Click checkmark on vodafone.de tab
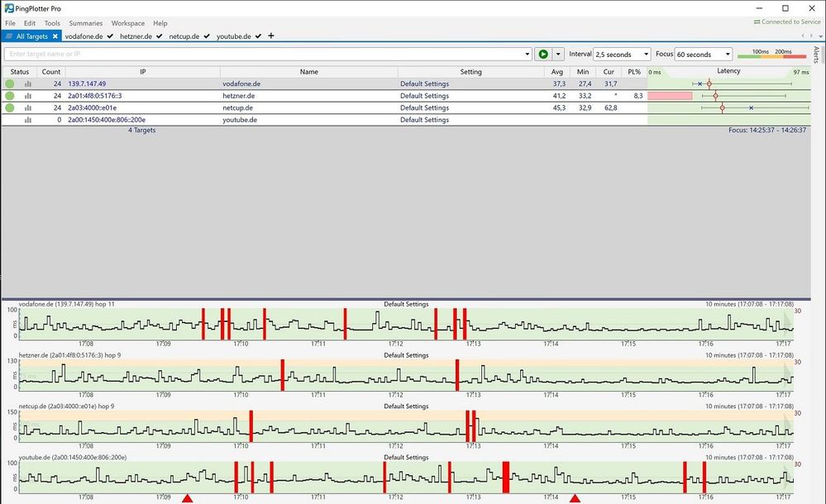826x504 pixels. coord(110,36)
